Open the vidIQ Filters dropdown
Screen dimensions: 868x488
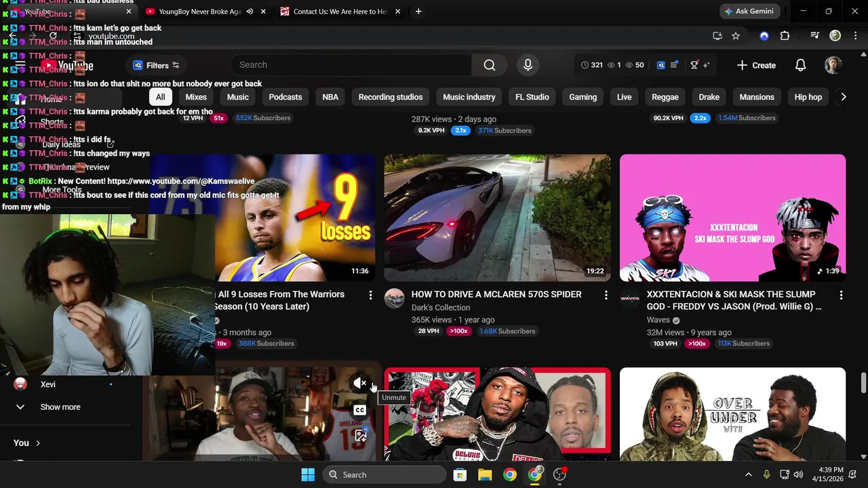click(x=156, y=65)
